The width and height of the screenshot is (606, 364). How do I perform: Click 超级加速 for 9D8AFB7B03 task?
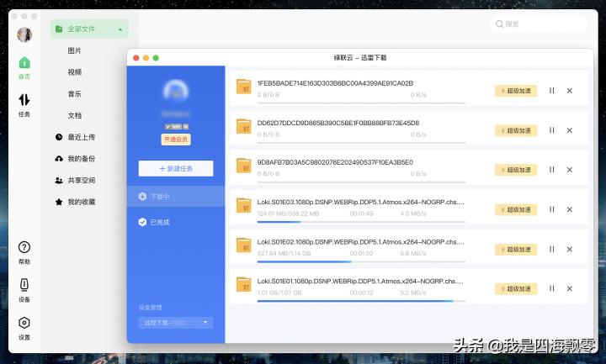(x=516, y=170)
